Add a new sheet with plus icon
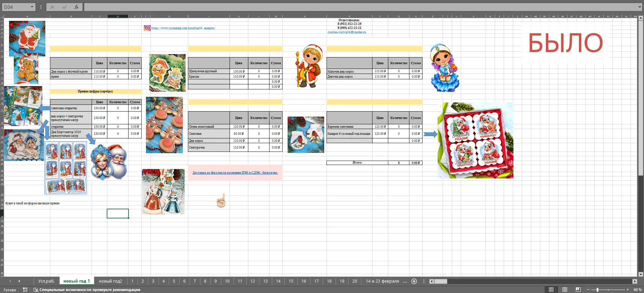Viewport: 644px width, 293px height. (414, 281)
